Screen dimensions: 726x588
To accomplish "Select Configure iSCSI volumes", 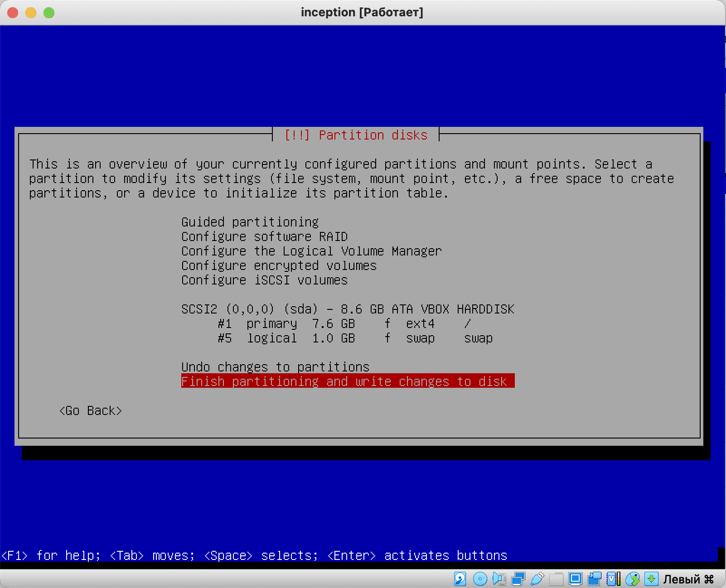I will coord(265,280).
